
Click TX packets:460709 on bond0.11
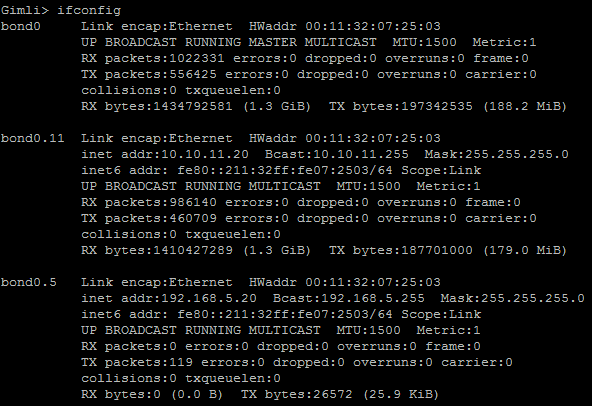pyautogui.click(x=149, y=218)
